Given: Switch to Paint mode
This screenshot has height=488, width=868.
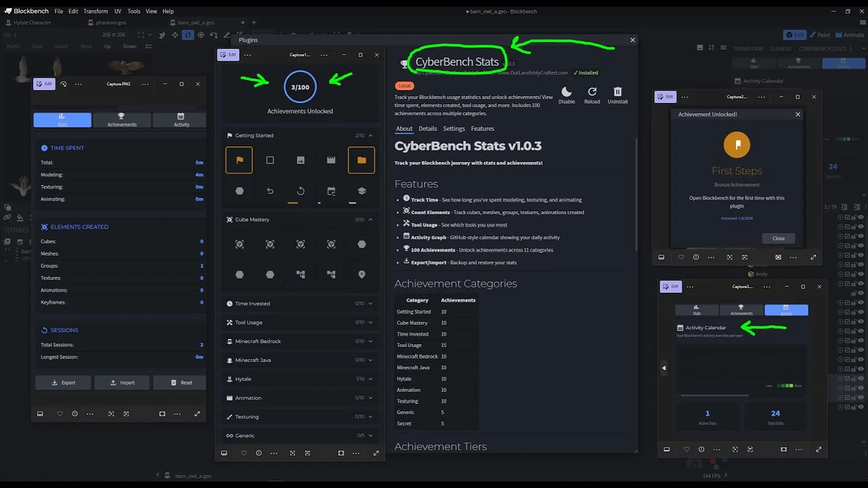Looking at the screenshot, I should tap(820, 35).
